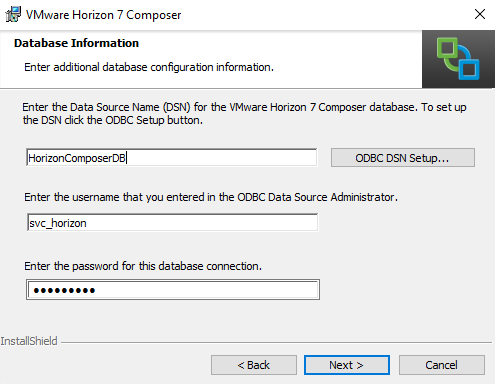This screenshot has width=495, height=384.
Task: Cancel the Composer installation
Action: (442, 365)
